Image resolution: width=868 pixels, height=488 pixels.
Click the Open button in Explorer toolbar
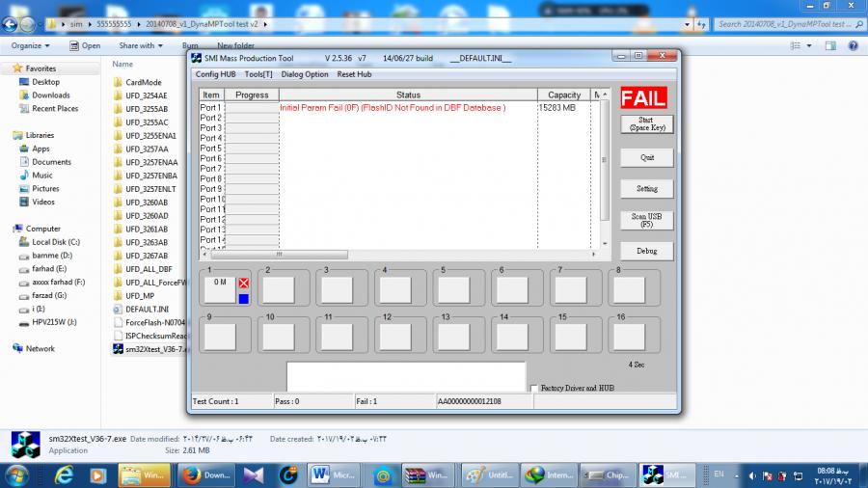[85, 45]
